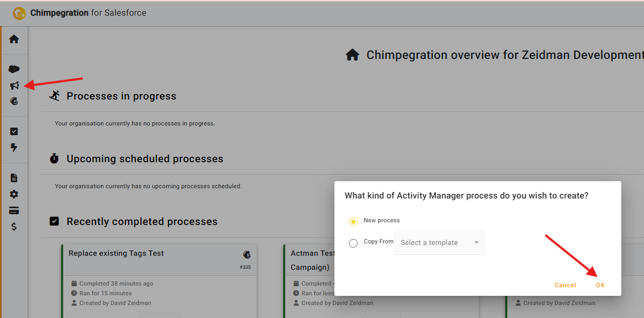Click the Mailchimp icon on Tags Test card
644x318 pixels.
tap(247, 255)
